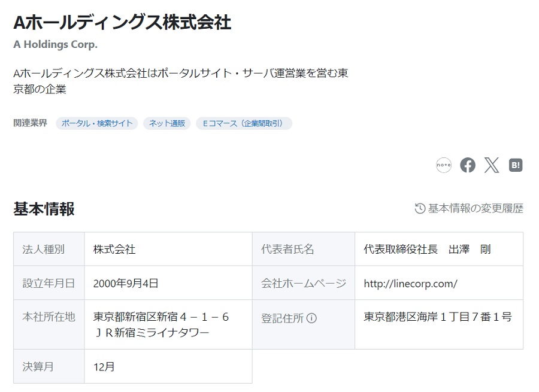Open ポータル・検索サイト industry tag
This screenshot has width=539, height=392.
97,123
